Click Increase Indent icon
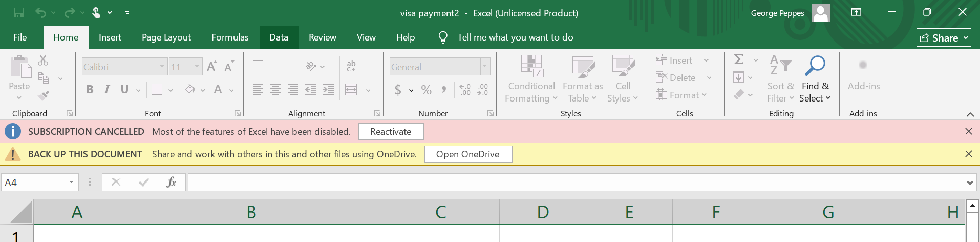The height and width of the screenshot is (242, 980). pyautogui.click(x=328, y=90)
